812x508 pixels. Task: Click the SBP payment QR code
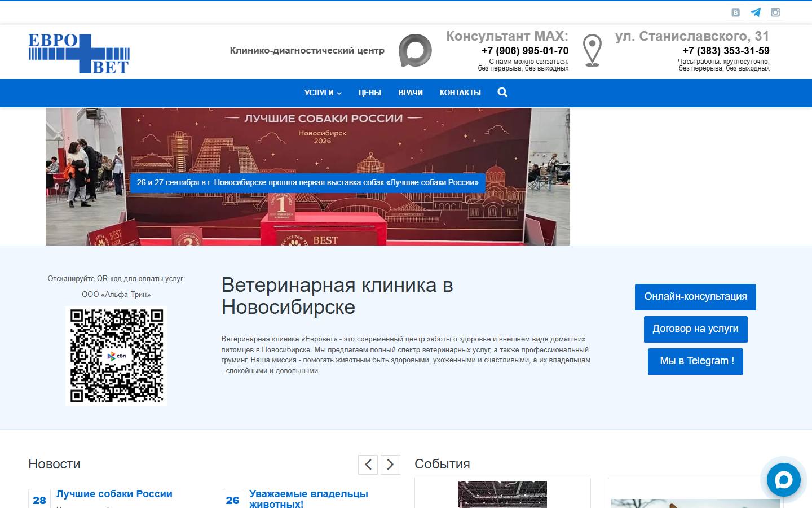116,356
